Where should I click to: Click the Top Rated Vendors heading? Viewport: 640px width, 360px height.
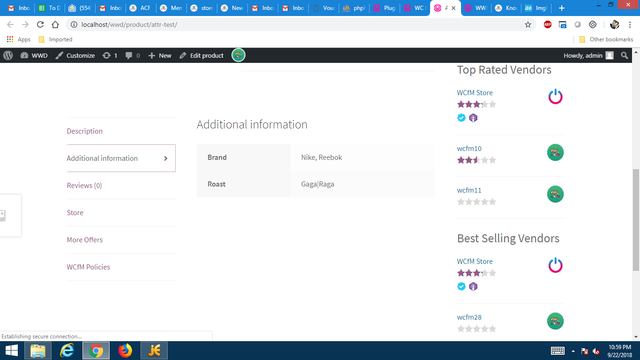pos(504,70)
